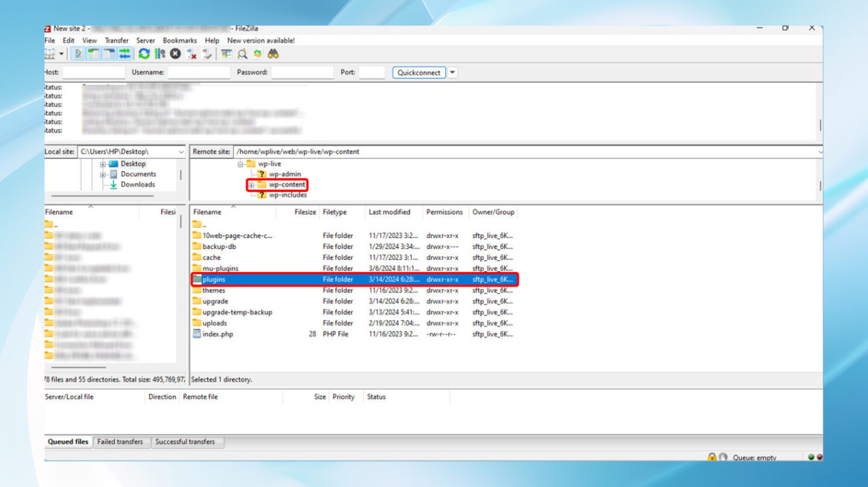Click the message log vertical scrollbar
The image size is (868, 487).
(x=820, y=125)
